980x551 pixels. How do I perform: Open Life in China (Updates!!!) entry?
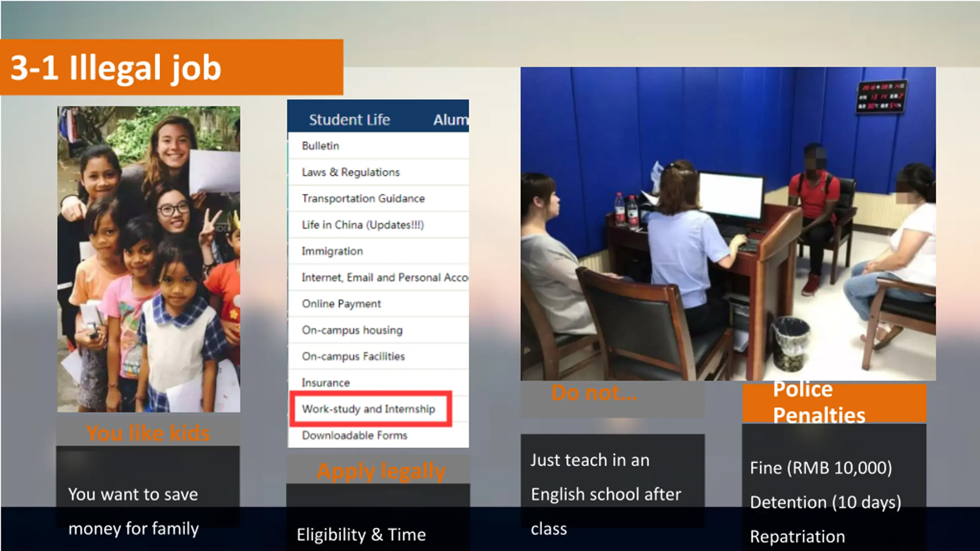click(378, 225)
